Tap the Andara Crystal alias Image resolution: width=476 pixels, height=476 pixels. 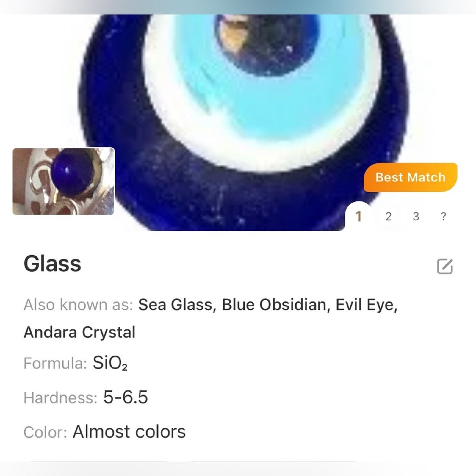pyautogui.click(x=79, y=332)
